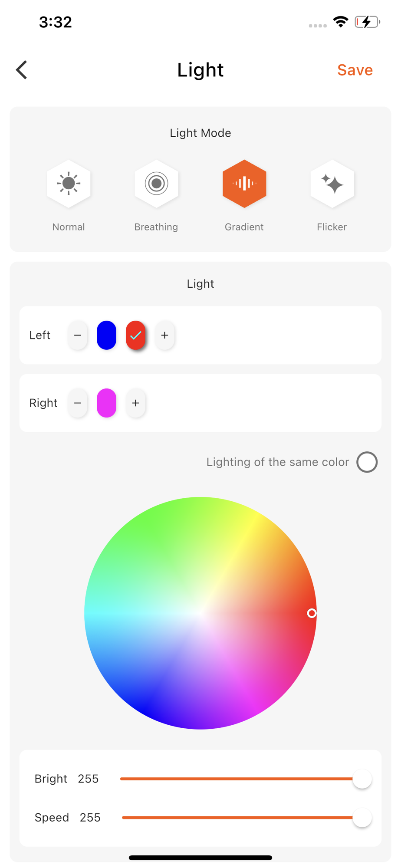Viewport: 401px width, 868px height.
Task: Tap the battery charging indicator
Action: click(367, 22)
